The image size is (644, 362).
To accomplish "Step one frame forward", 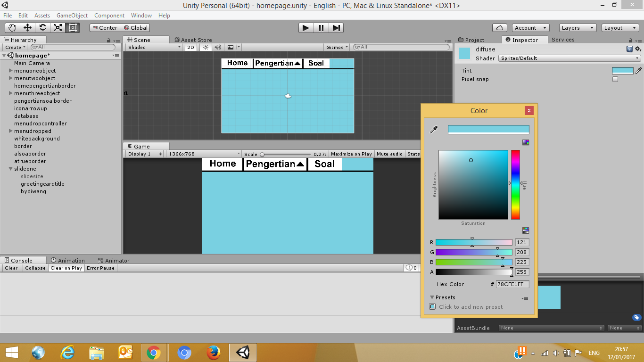I will (336, 28).
